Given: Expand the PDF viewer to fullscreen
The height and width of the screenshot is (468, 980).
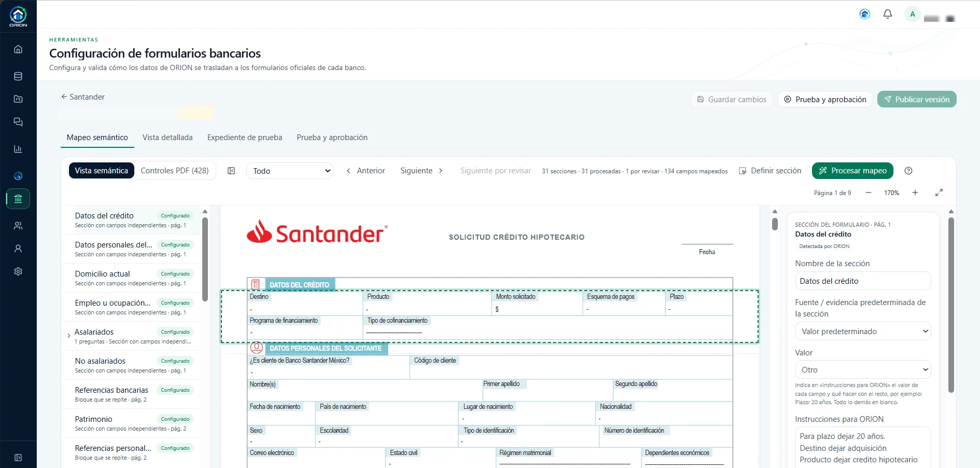Looking at the screenshot, I should click(939, 192).
